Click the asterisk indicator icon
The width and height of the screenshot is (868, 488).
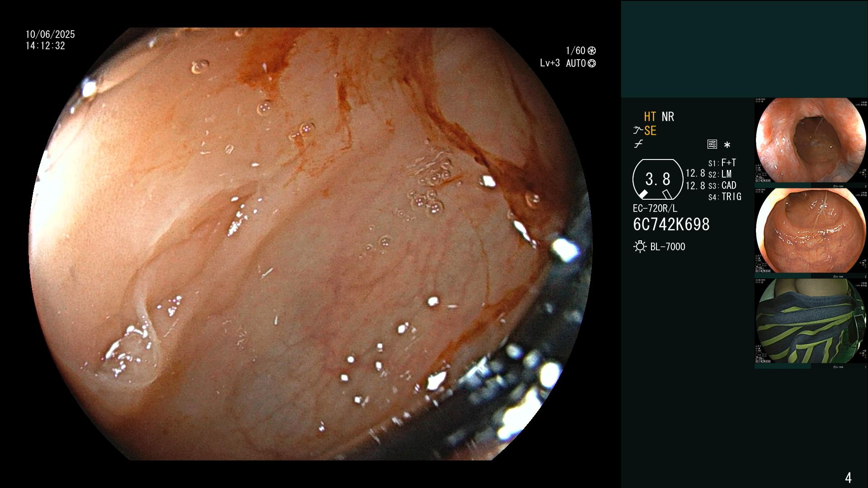727,145
